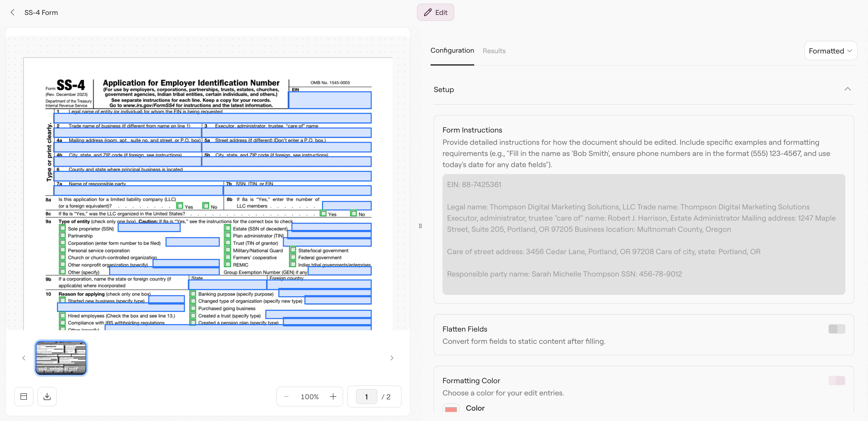Screen dimensions: 868x421
Task: Select the ss4_original.pdf thumbnail
Action: pyautogui.click(x=61, y=358)
